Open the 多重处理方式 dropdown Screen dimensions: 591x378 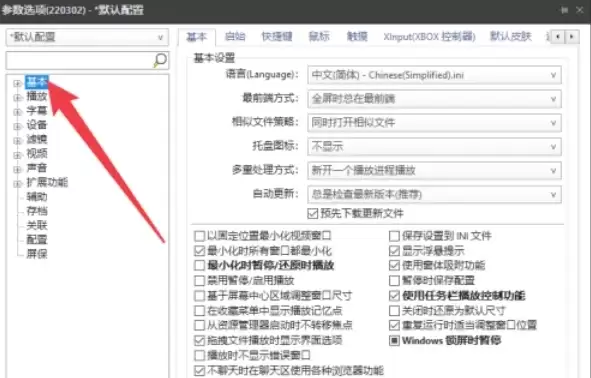(x=434, y=170)
